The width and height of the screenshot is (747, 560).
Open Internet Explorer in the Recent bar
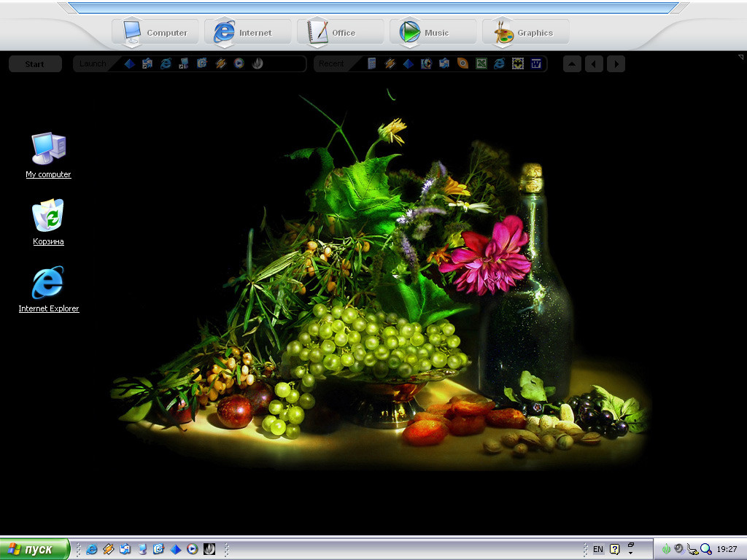pos(499,63)
